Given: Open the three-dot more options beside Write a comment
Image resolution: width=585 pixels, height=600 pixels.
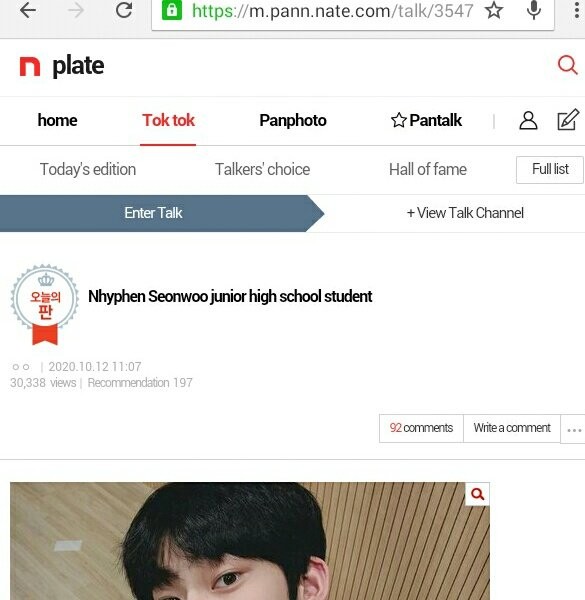Looking at the screenshot, I should coord(574,429).
